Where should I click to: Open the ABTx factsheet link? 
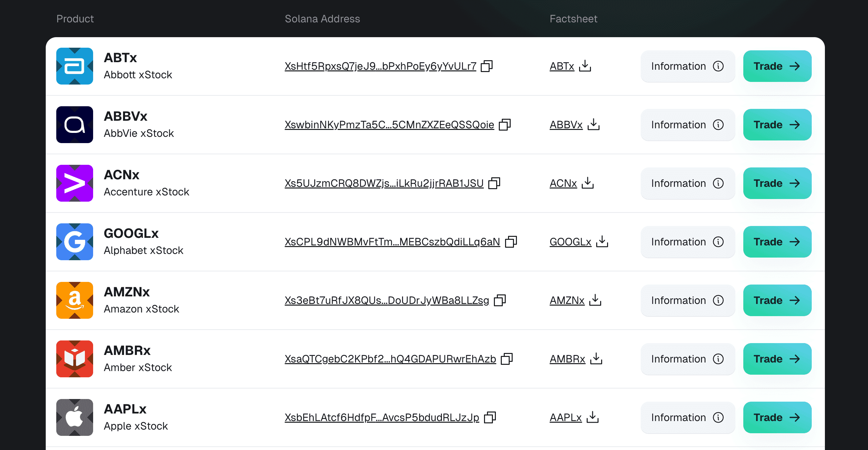[562, 66]
